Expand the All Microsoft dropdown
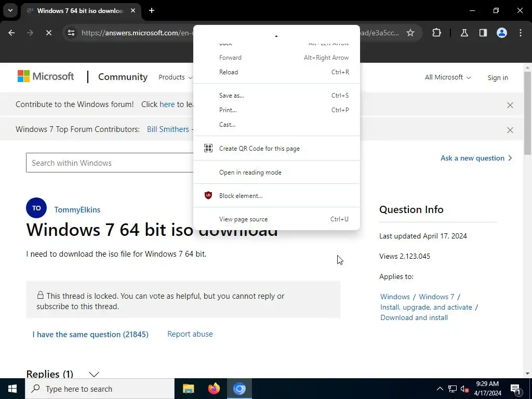Screen dimensions: 532x399 click(447, 77)
